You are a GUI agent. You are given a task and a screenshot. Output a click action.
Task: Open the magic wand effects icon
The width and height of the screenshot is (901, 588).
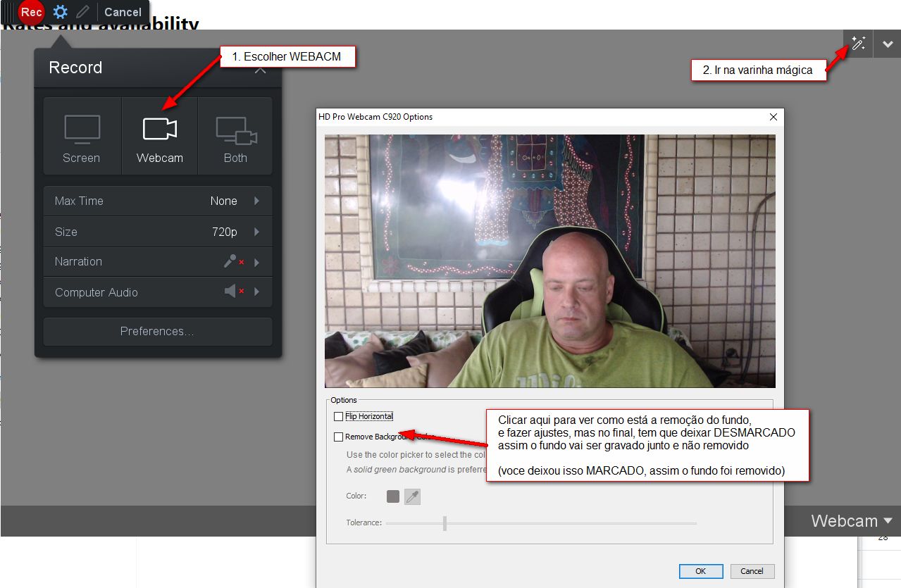click(858, 44)
